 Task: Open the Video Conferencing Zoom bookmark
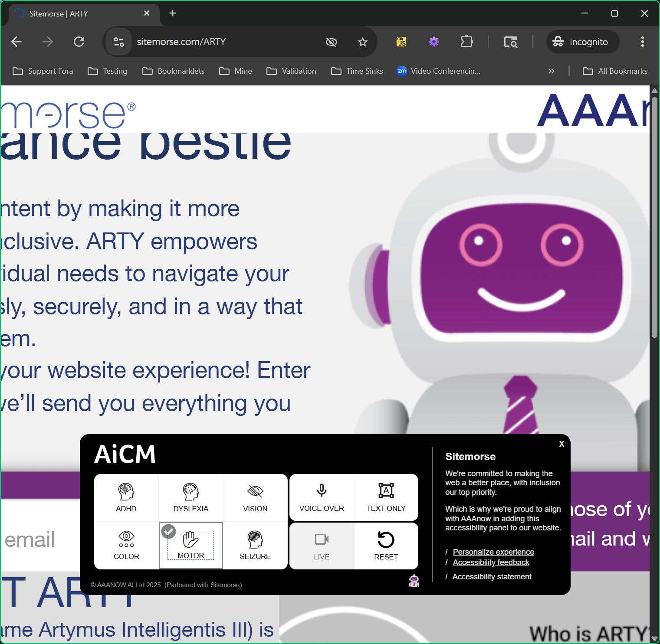coord(439,71)
